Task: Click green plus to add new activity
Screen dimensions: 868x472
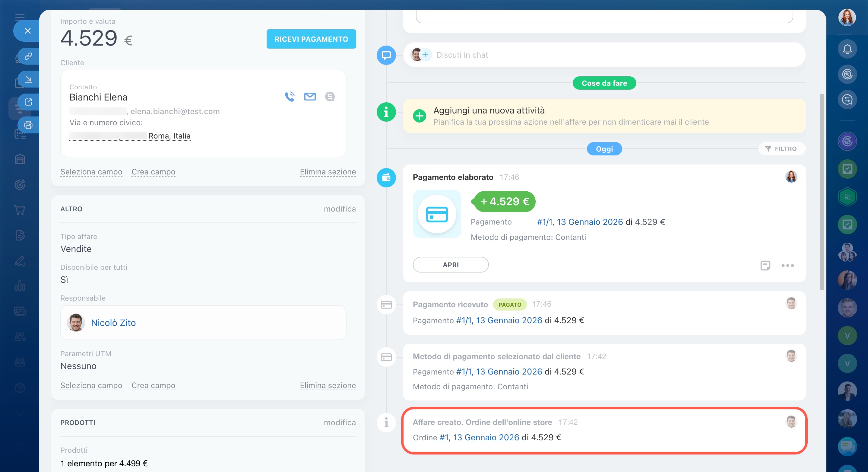Action: [419, 116]
